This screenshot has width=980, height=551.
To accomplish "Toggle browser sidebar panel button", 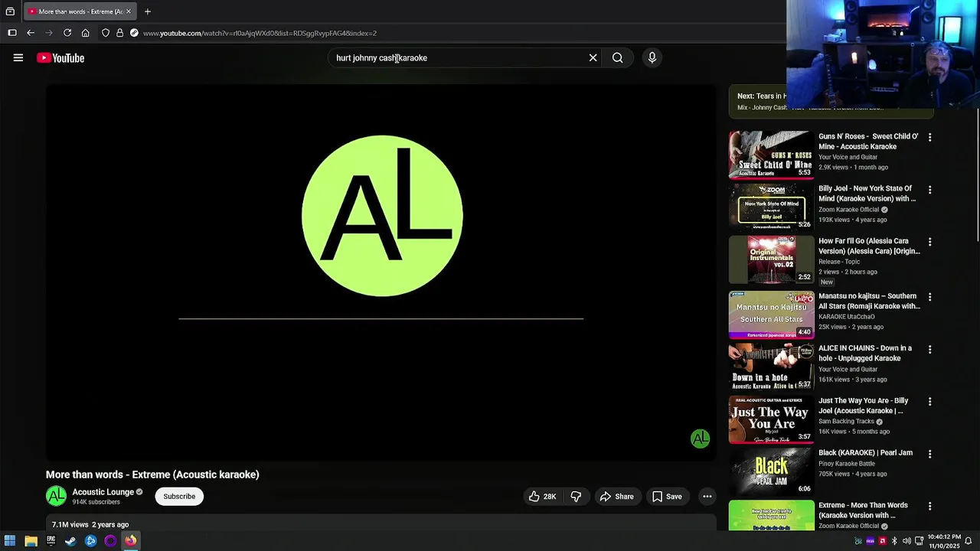I will tap(12, 33).
